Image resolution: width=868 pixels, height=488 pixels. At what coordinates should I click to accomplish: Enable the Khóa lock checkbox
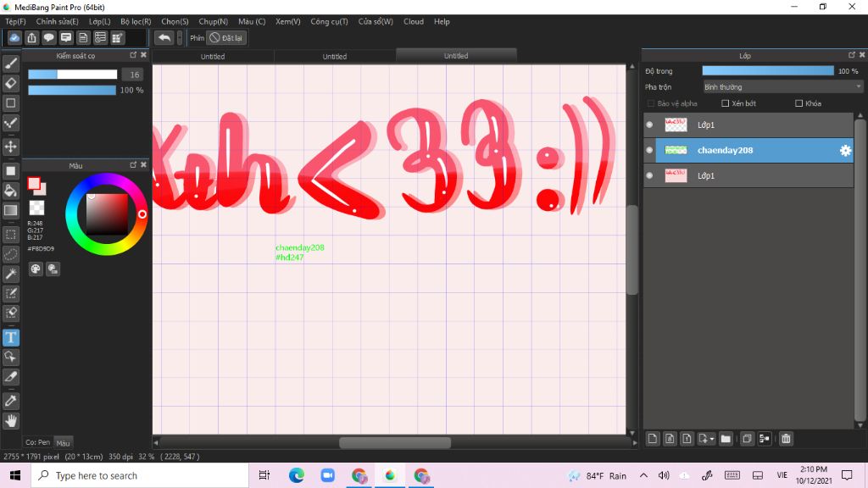click(x=798, y=103)
